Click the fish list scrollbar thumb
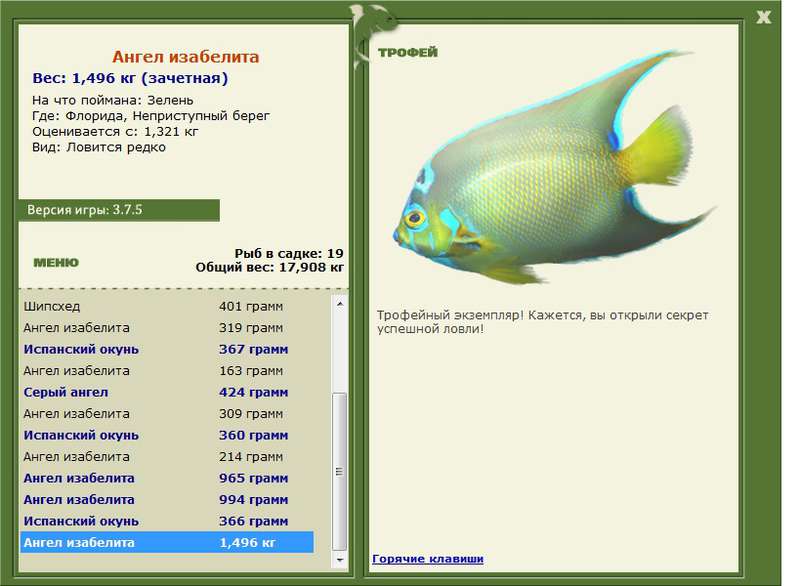This screenshot has height=586, width=800. pos(340,471)
